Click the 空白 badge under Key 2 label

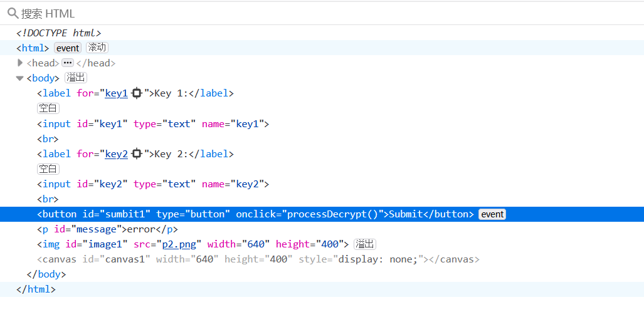coord(48,169)
